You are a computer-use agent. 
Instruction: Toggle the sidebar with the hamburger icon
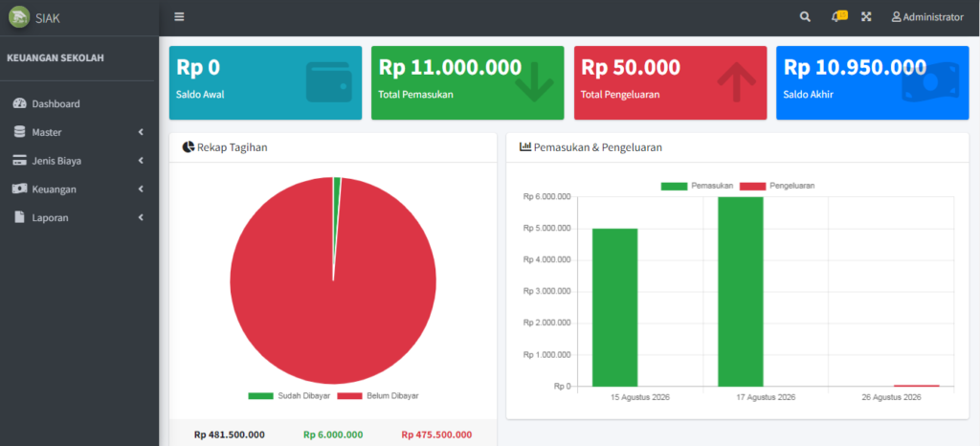click(179, 17)
